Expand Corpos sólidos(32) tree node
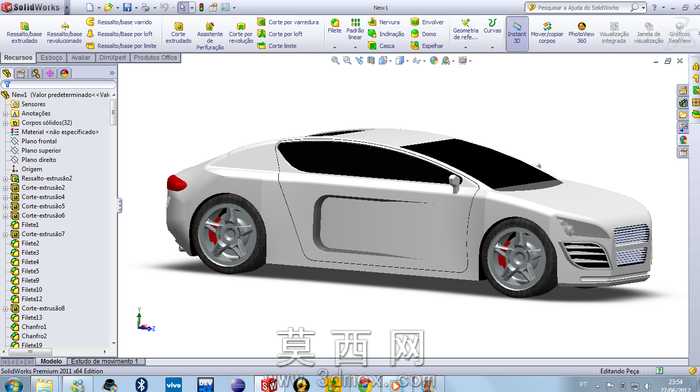Image resolution: width=700 pixels, height=392 pixels. [6, 123]
